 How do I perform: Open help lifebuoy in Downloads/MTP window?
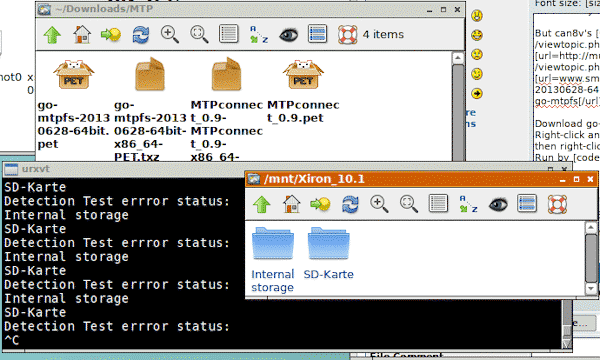[x=347, y=35]
